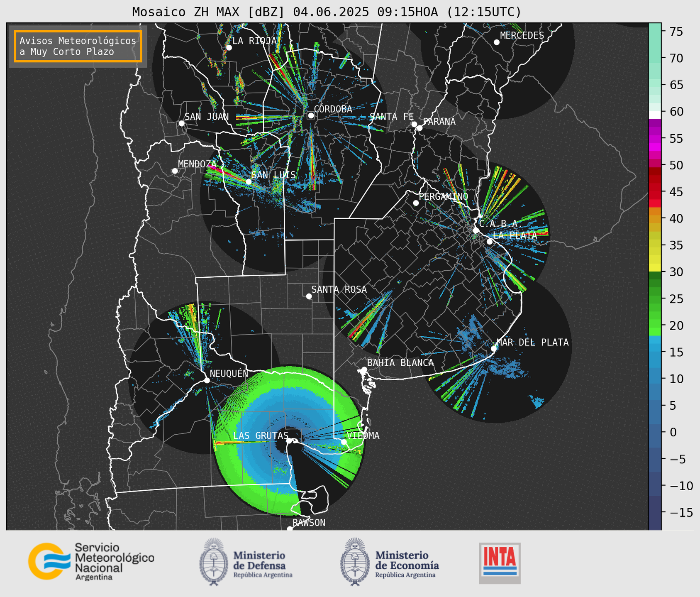Click the PERGAMINO label text
The image size is (700, 597).
click(x=444, y=196)
